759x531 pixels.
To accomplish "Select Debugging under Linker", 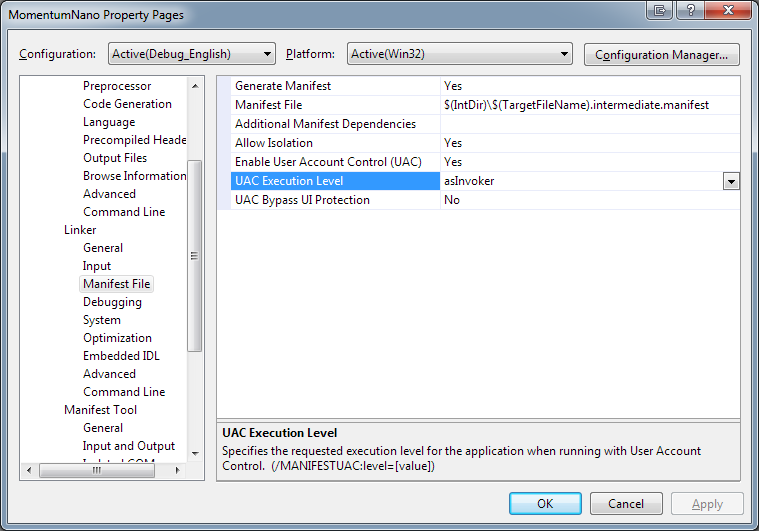I will coord(112,302).
